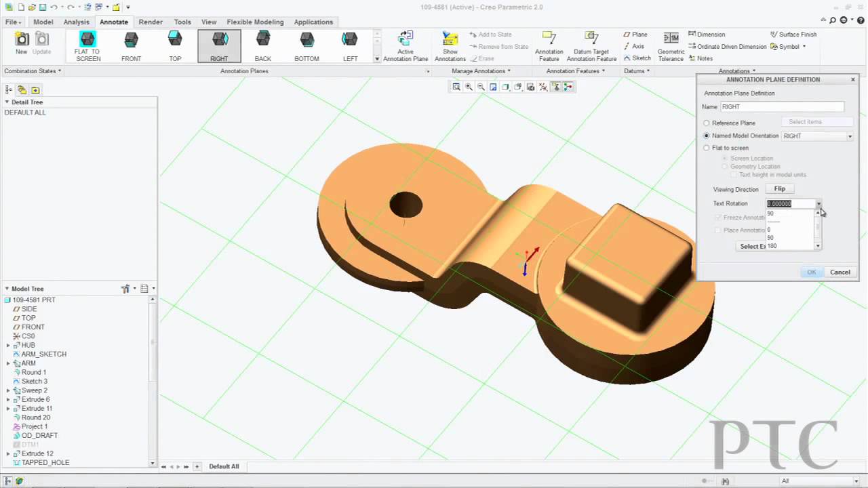The height and width of the screenshot is (488, 868).
Task: Select the RIGHT annotation plane
Action: (219, 46)
